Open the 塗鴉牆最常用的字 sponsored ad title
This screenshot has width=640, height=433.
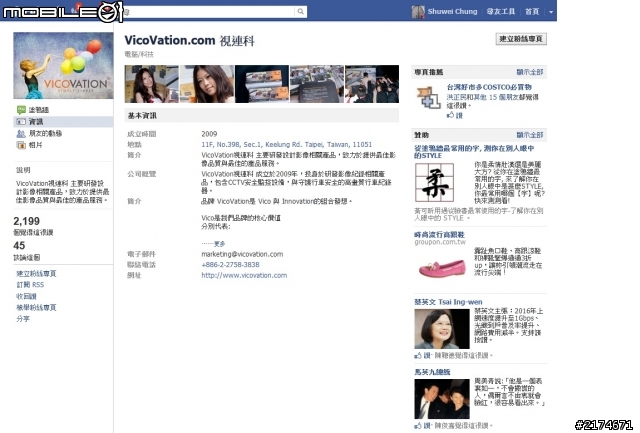pos(474,152)
